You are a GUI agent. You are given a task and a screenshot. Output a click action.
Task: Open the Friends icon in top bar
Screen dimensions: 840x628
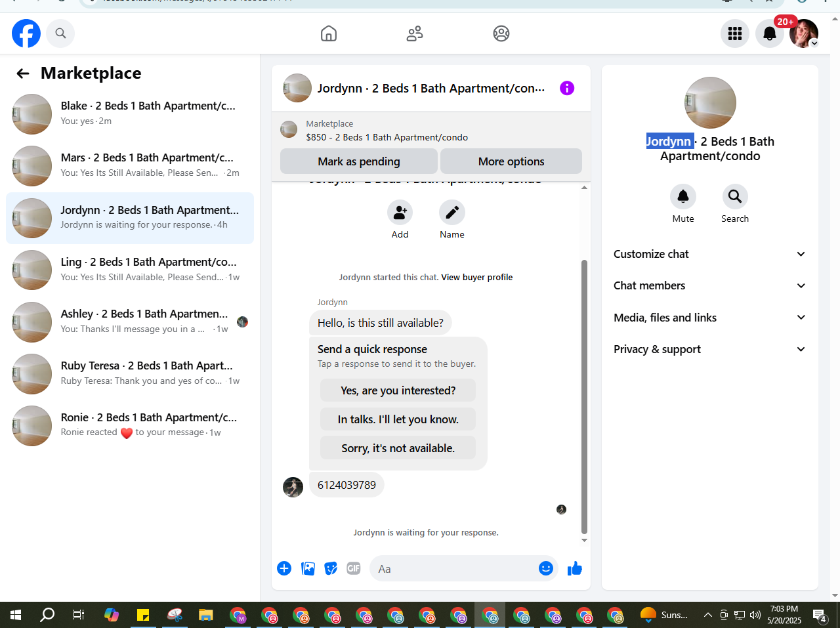click(x=415, y=33)
